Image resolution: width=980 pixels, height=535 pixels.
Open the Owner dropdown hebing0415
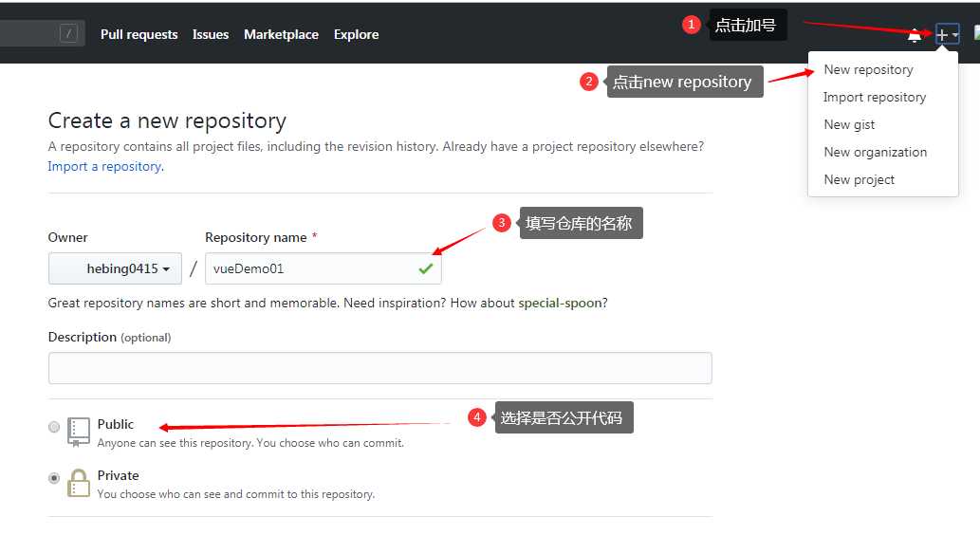coord(115,268)
